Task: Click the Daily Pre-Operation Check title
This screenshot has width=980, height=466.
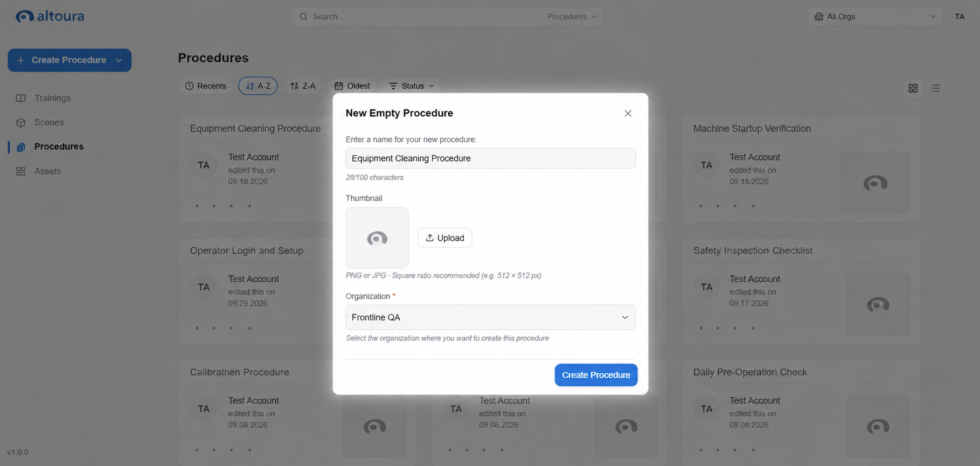Action: (750, 372)
